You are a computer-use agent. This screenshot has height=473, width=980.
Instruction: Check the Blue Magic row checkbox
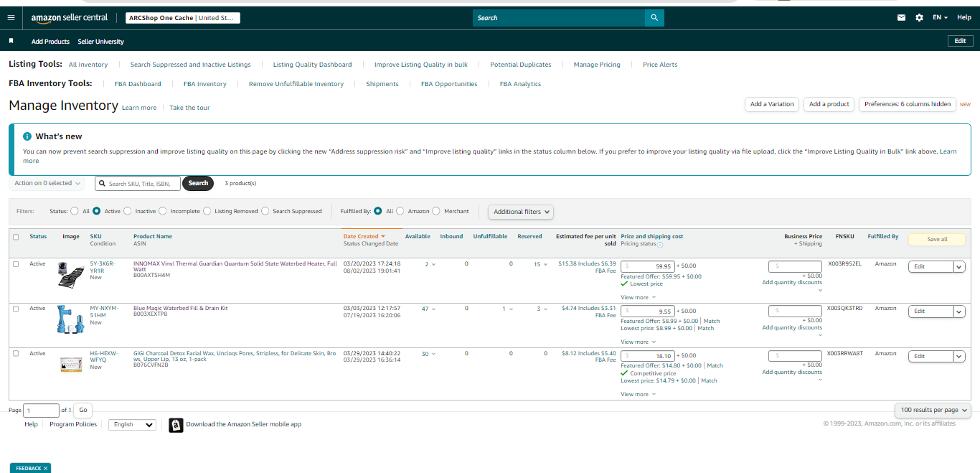tap(16, 309)
